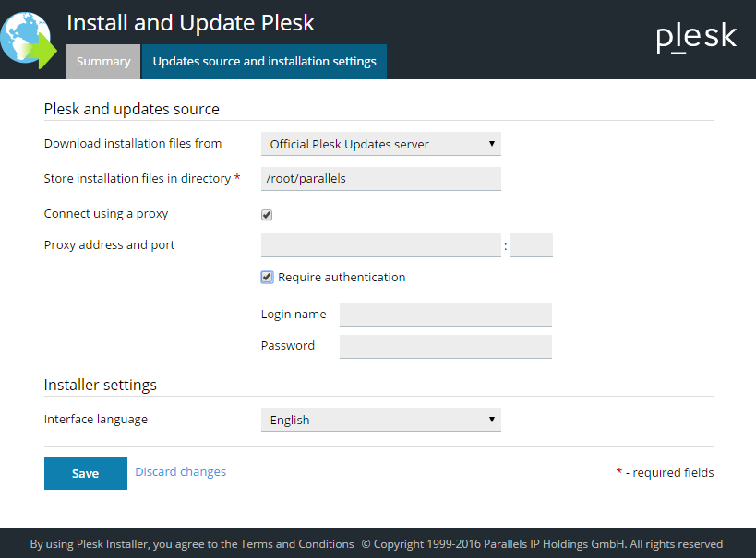Viewport: 756px width, 558px height.
Task: Click the Store installation files directory field
Action: point(380,179)
